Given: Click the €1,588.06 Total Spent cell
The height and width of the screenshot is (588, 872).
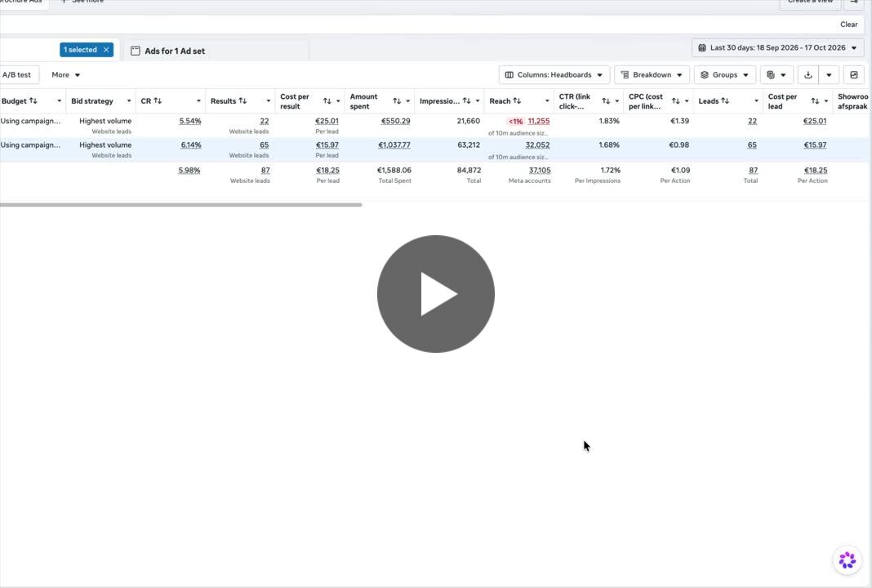Looking at the screenshot, I should click(x=394, y=170).
